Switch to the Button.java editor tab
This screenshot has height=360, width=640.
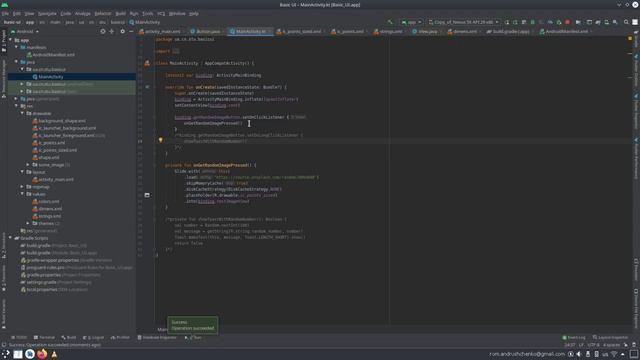[207, 31]
